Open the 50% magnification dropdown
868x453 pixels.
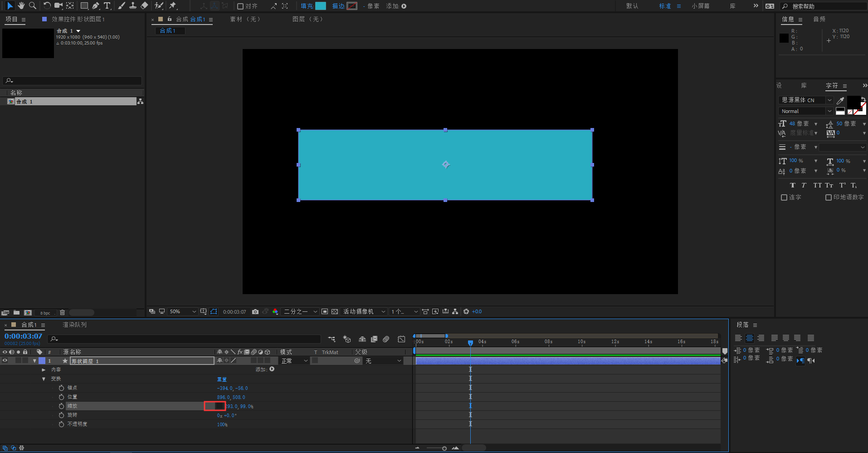point(183,311)
